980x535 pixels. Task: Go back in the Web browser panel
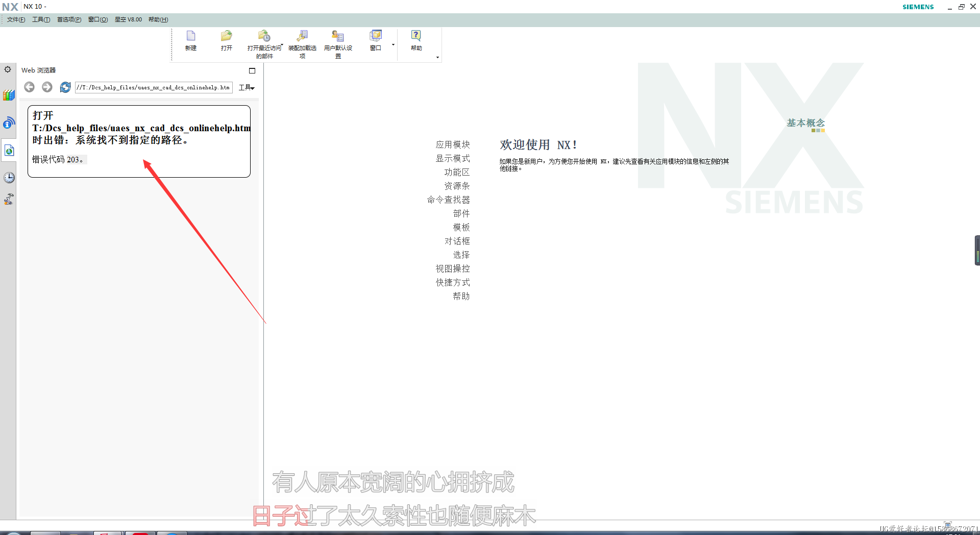(29, 87)
